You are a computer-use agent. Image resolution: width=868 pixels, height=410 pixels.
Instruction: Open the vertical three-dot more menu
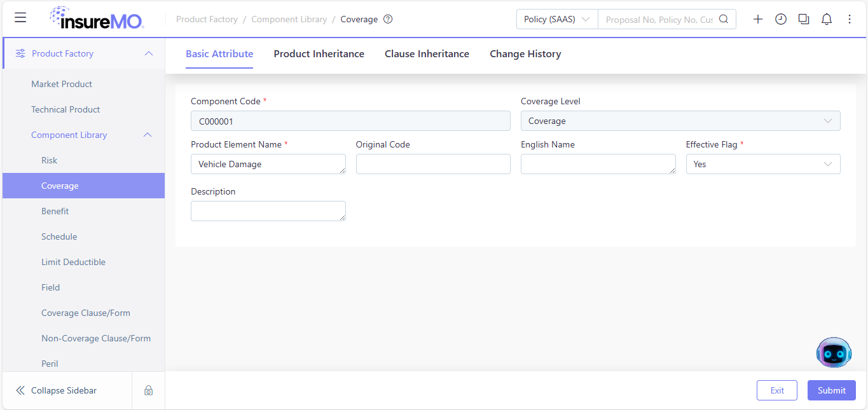coord(850,19)
